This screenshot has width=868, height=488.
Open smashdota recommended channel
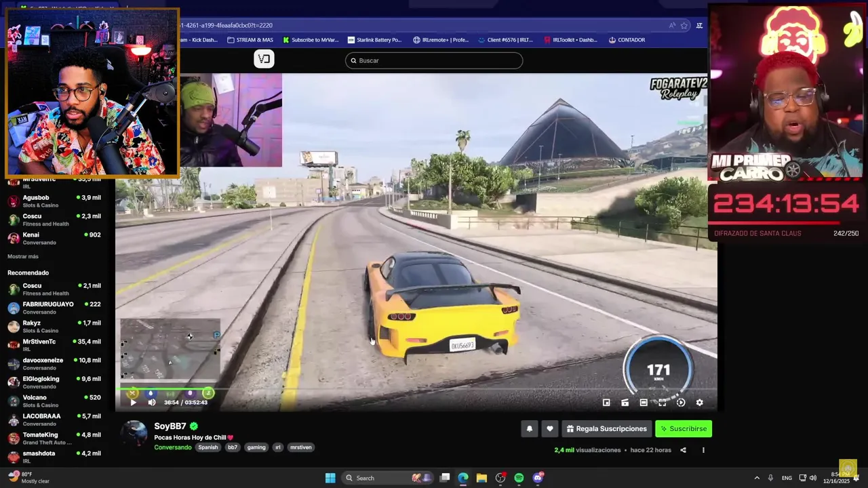(x=54, y=457)
